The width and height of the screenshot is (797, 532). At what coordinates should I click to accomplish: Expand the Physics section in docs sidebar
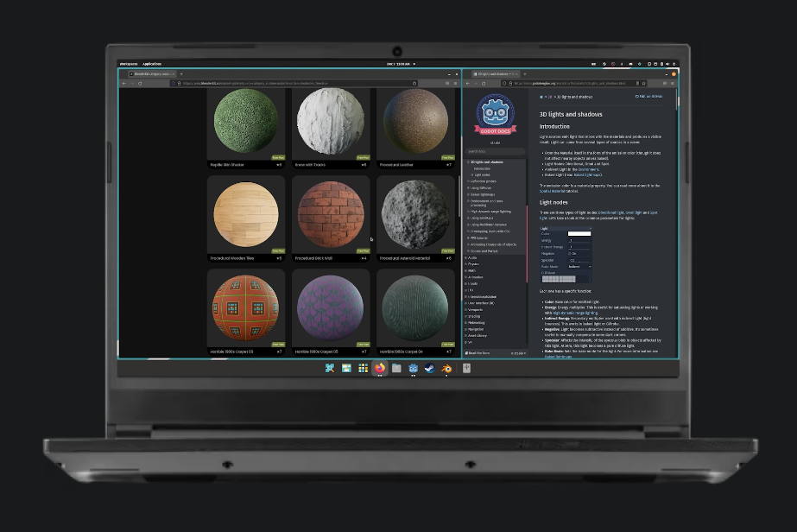coord(472,264)
